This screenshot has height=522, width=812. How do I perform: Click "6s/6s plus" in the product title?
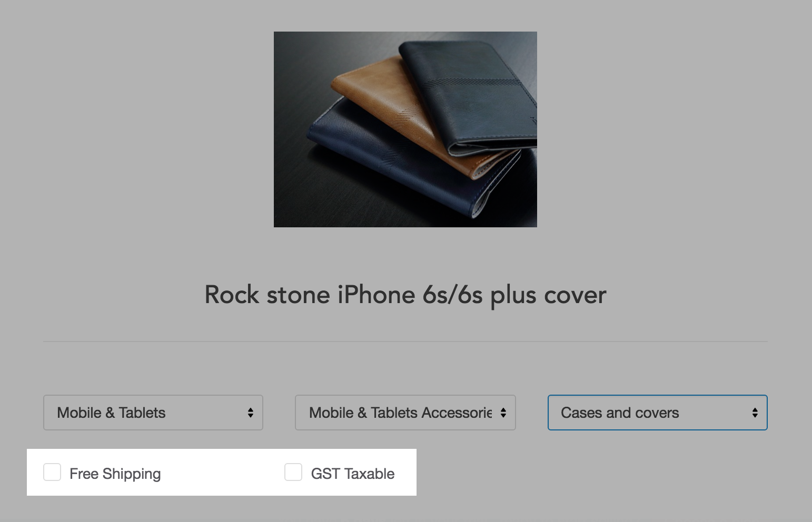click(x=452, y=295)
